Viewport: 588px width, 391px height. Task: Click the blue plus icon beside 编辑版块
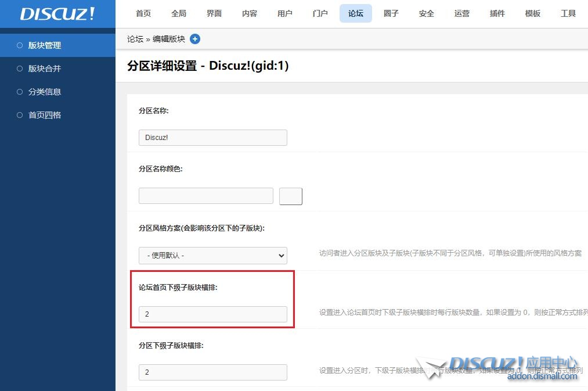coord(195,39)
